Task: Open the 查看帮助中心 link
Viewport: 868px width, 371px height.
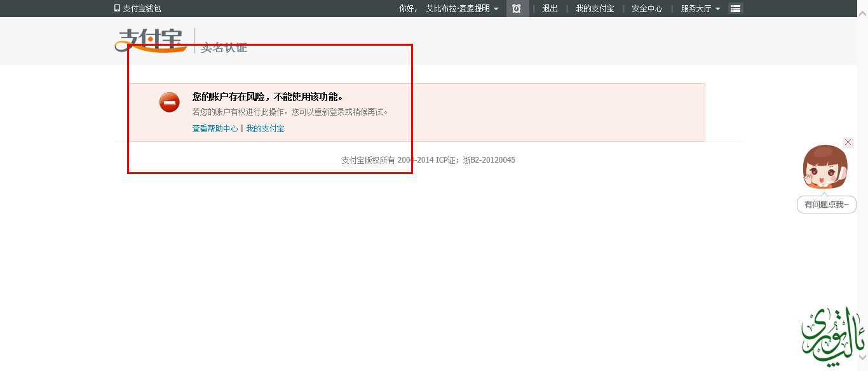Action: (x=215, y=128)
